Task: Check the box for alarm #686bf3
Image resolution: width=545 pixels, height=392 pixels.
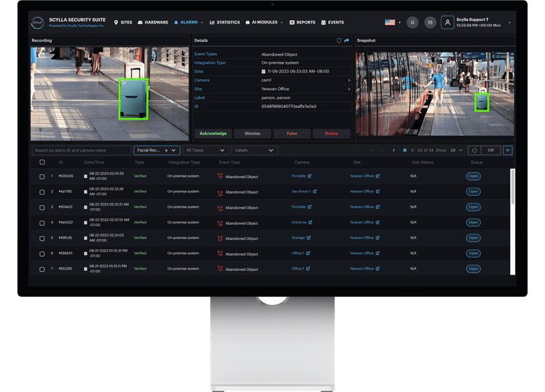Action: pos(42,254)
